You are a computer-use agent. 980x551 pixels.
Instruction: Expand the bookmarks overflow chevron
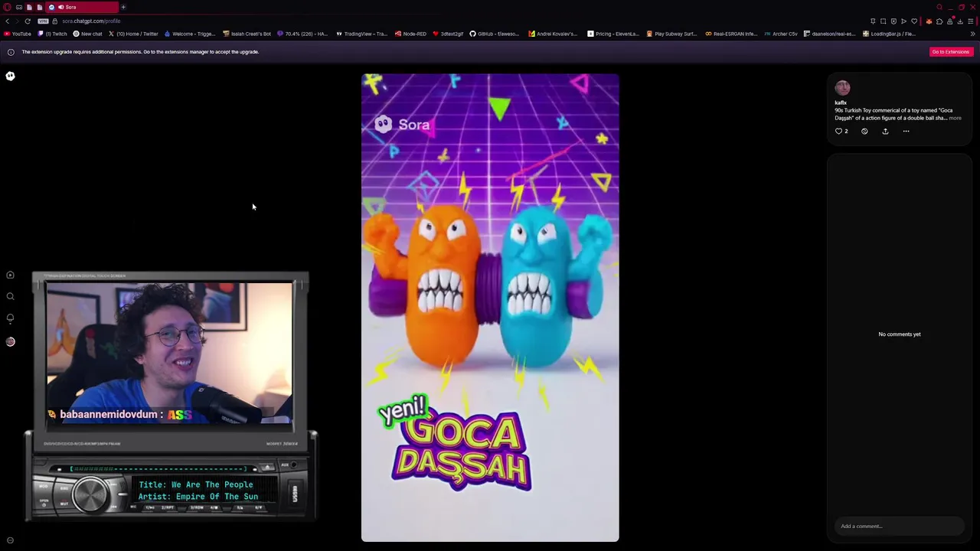pos(972,34)
